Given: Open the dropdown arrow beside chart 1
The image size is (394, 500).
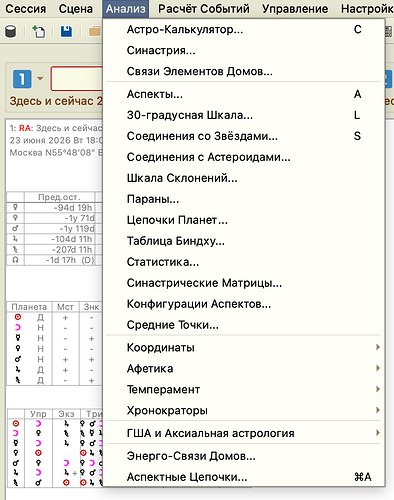Looking at the screenshot, I should 40,79.
